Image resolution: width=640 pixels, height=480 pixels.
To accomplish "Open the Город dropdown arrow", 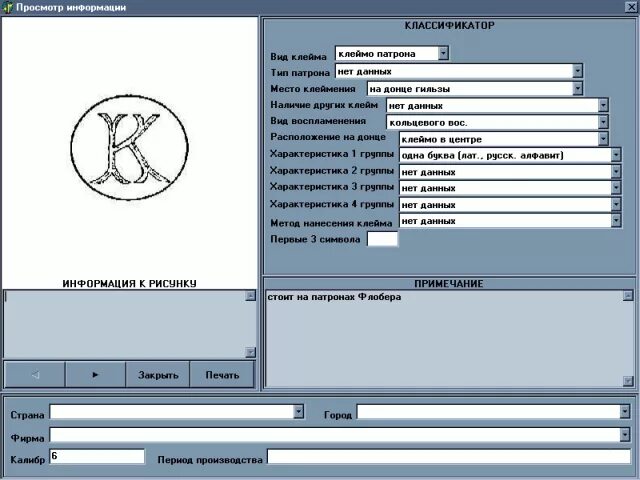I will click(x=624, y=412).
